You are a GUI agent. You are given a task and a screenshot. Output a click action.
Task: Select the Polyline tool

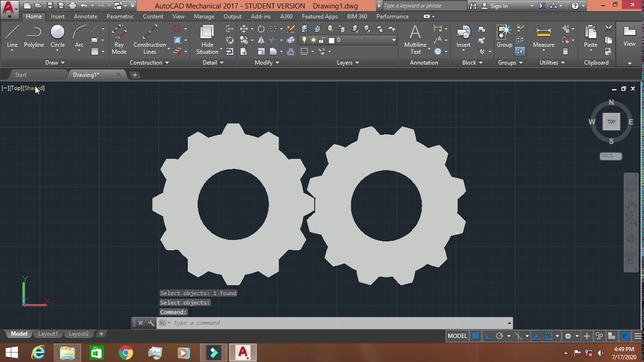click(x=34, y=38)
